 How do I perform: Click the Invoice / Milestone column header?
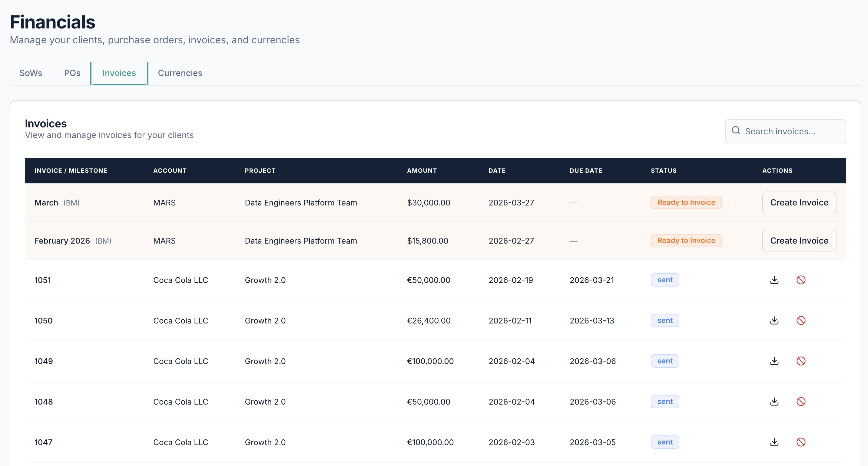(x=71, y=170)
